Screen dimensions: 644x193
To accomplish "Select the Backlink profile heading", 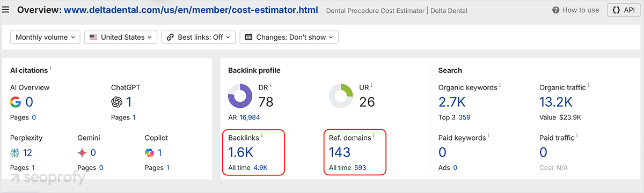I will (x=254, y=70).
